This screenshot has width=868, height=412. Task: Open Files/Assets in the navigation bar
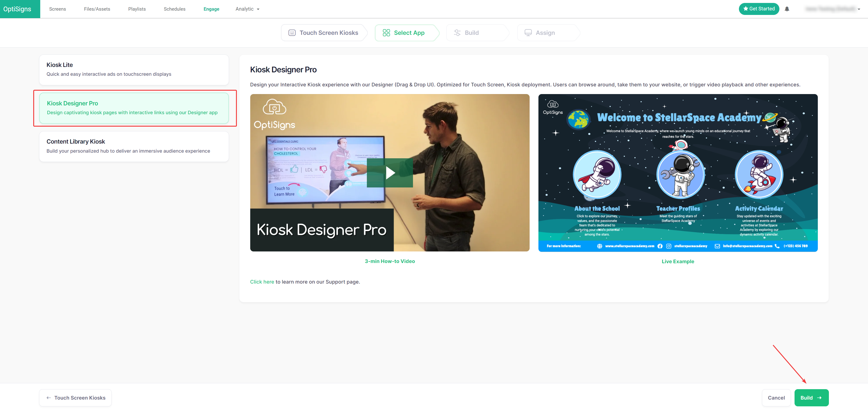[97, 9]
